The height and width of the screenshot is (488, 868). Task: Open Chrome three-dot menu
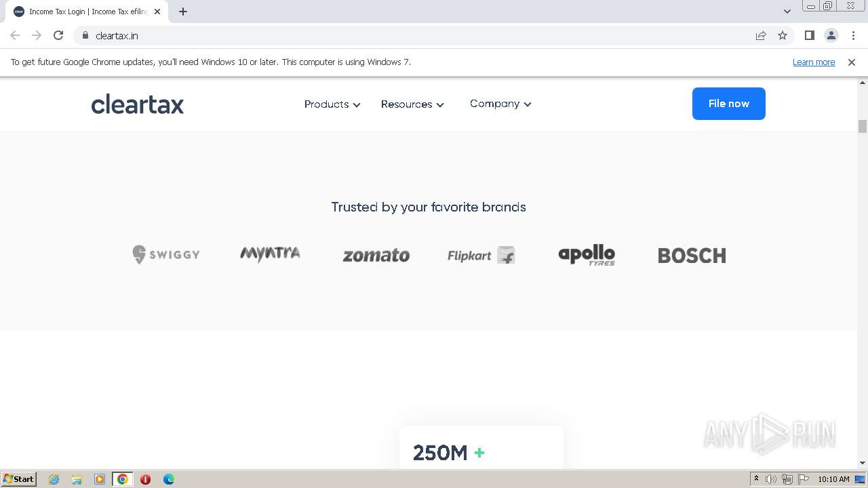pos(853,35)
